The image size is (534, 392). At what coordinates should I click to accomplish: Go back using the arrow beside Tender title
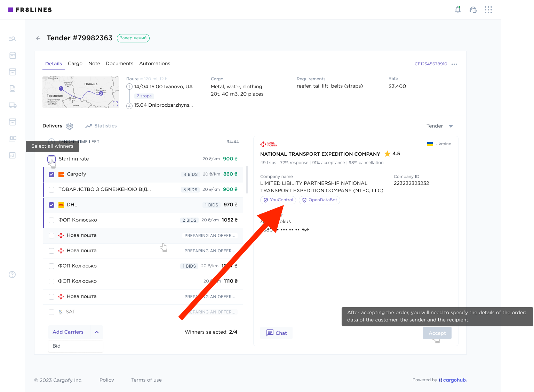pos(38,38)
